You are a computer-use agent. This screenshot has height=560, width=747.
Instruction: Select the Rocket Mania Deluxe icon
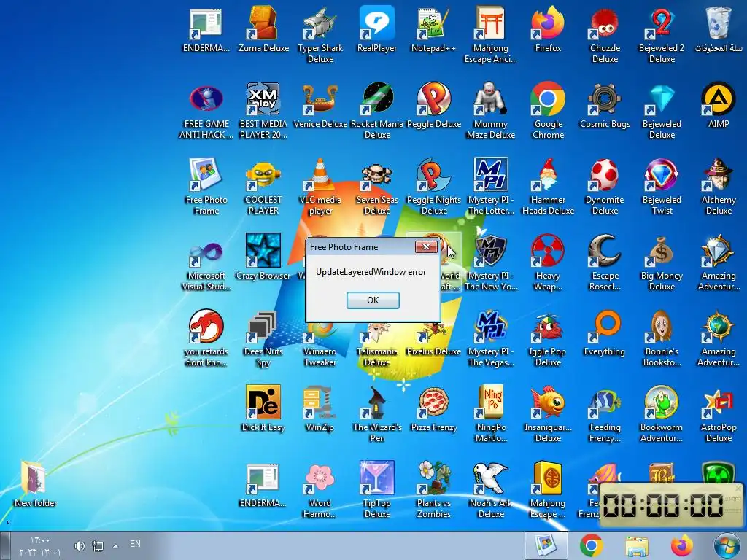click(377, 111)
